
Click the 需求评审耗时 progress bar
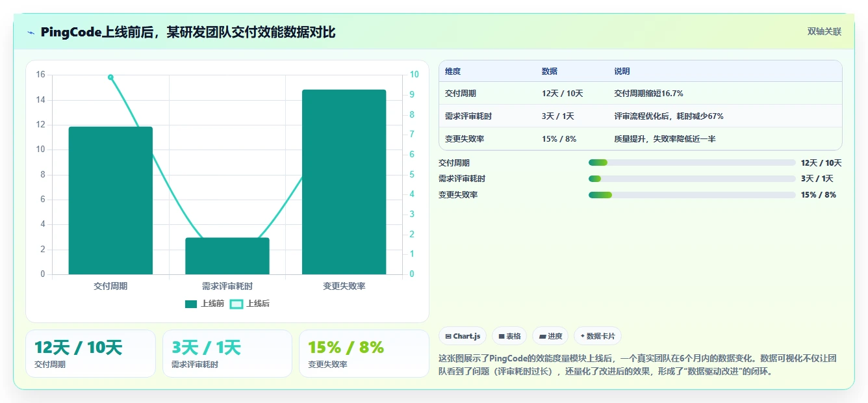coord(692,179)
